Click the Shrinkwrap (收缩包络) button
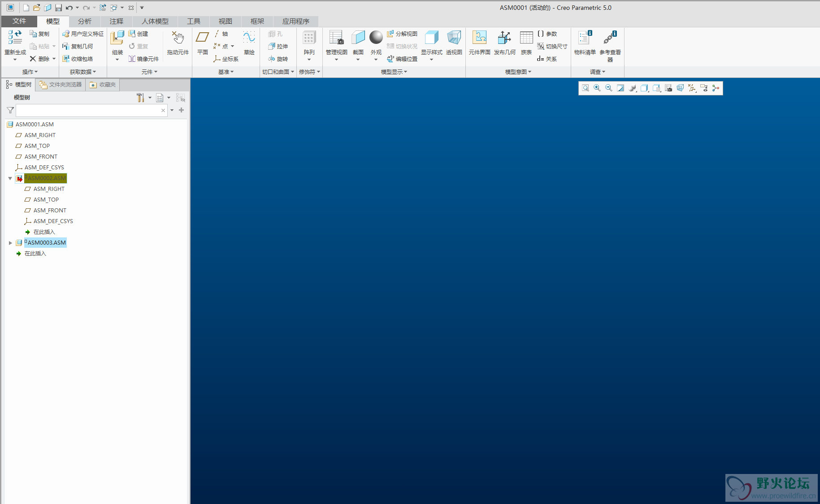820x504 pixels. tap(78, 59)
